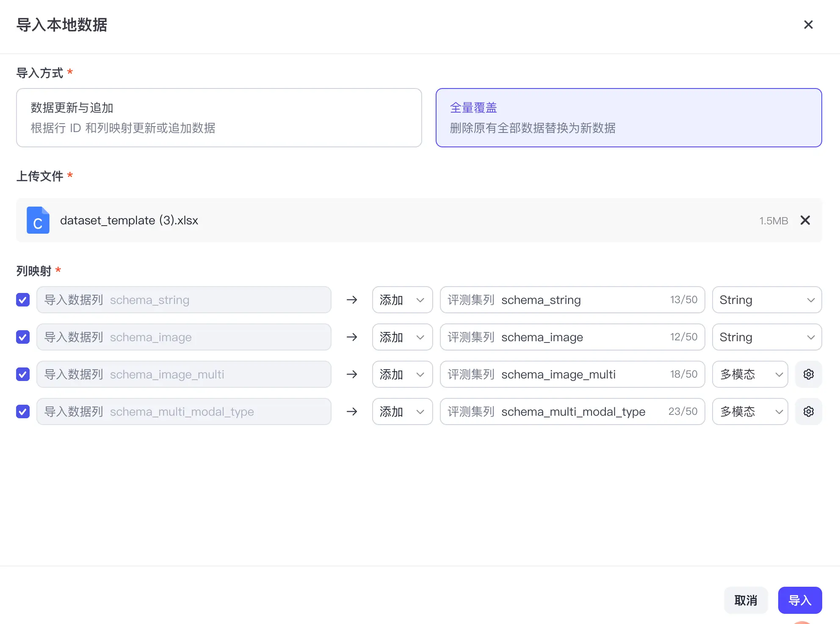Remove uploaded file dataset_template (3).xlsx

(805, 220)
